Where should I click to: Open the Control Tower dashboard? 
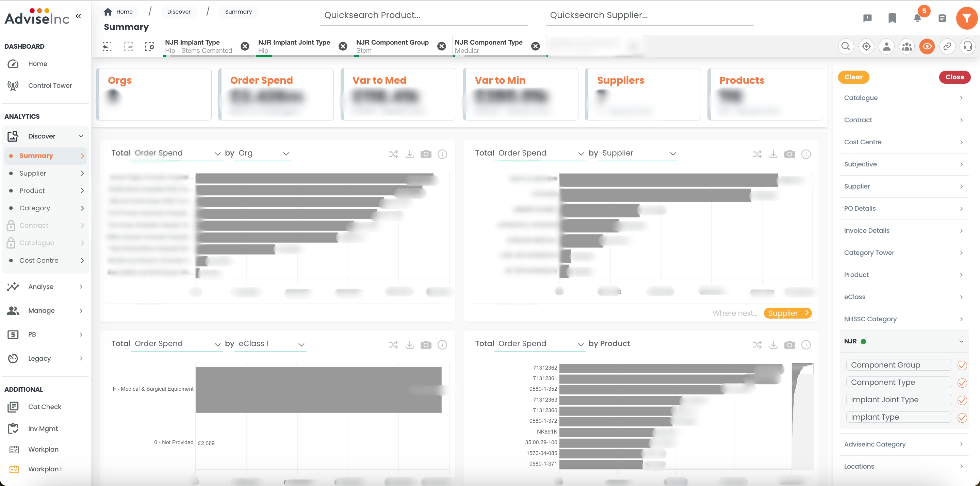pos(46,86)
